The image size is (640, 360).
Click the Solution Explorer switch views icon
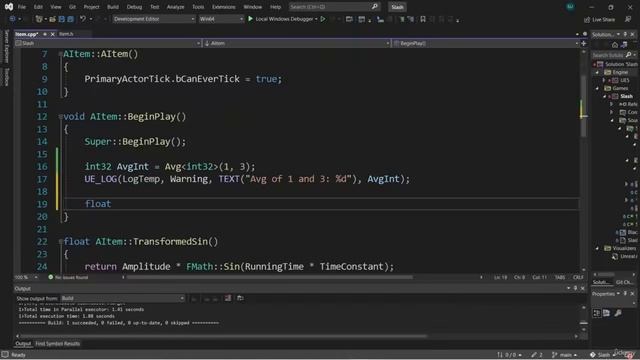[x=624, y=45]
